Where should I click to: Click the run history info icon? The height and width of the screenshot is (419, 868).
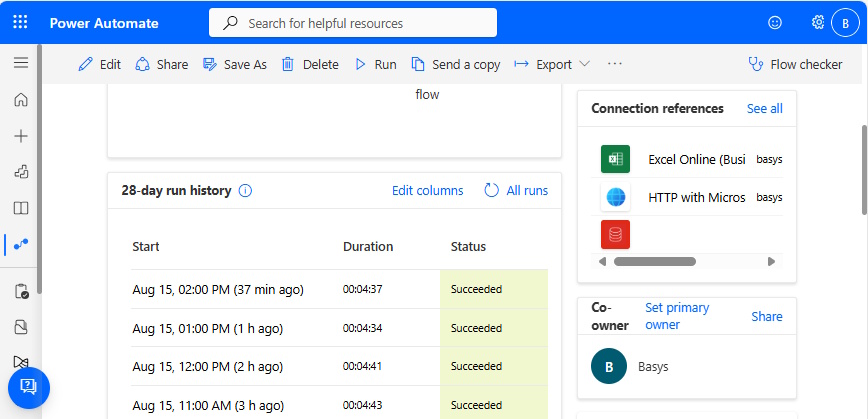point(245,191)
